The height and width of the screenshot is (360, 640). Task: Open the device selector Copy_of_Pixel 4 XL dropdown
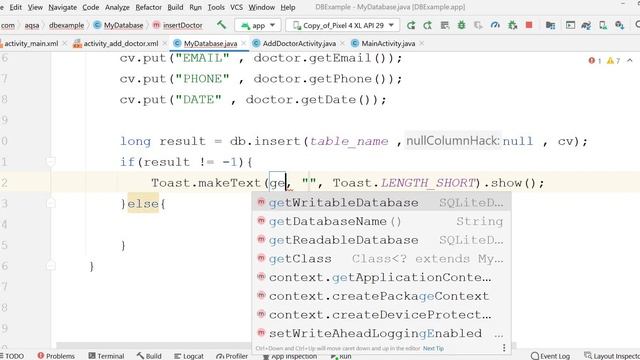(342, 25)
